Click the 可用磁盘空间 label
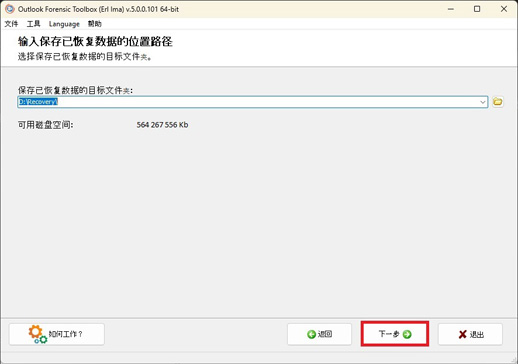 [45, 125]
